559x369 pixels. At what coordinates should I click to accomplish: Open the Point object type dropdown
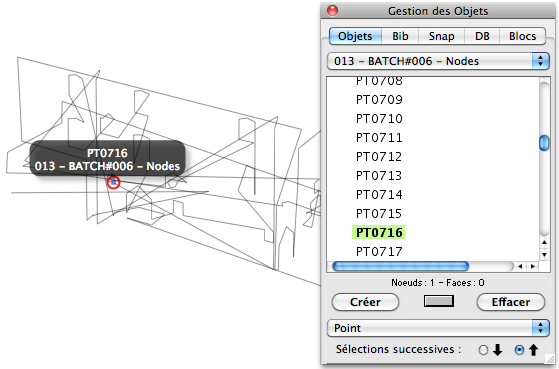tap(438, 328)
